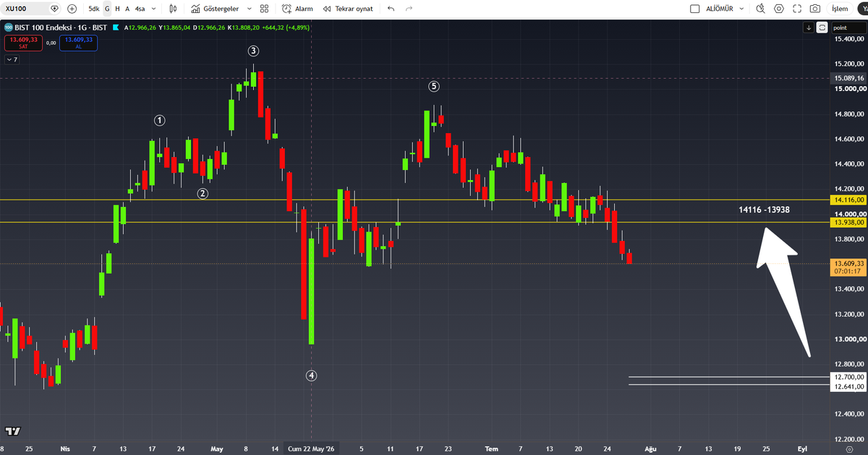Start bar replay with Tekrar oynat
The width and height of the screenshot is (868, 455).
click(349, 9)
